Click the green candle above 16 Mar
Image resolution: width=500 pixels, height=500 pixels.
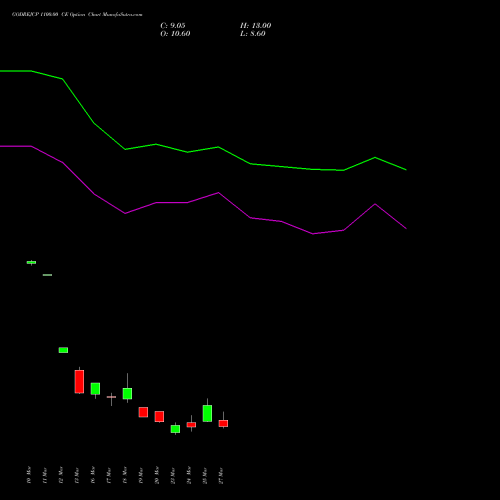tap(95, 389)
